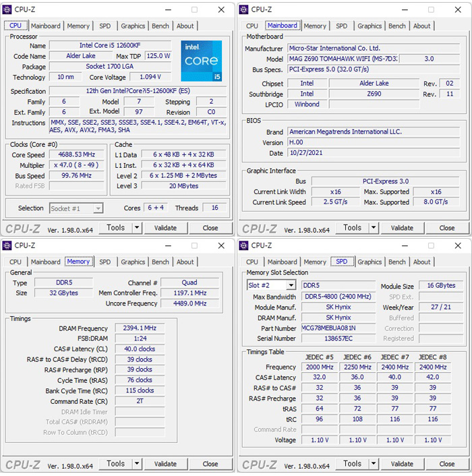
Task: Switch to CPU tab in the Mainboard window
Action: (252, 26)
